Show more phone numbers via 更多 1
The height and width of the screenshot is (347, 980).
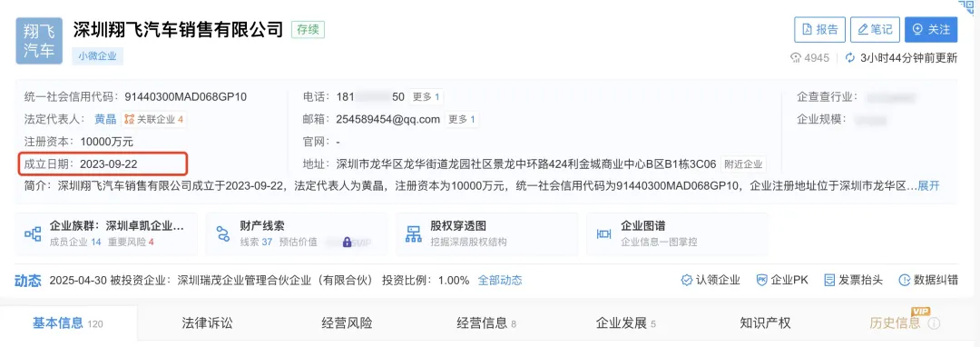[x=426, y=97]
